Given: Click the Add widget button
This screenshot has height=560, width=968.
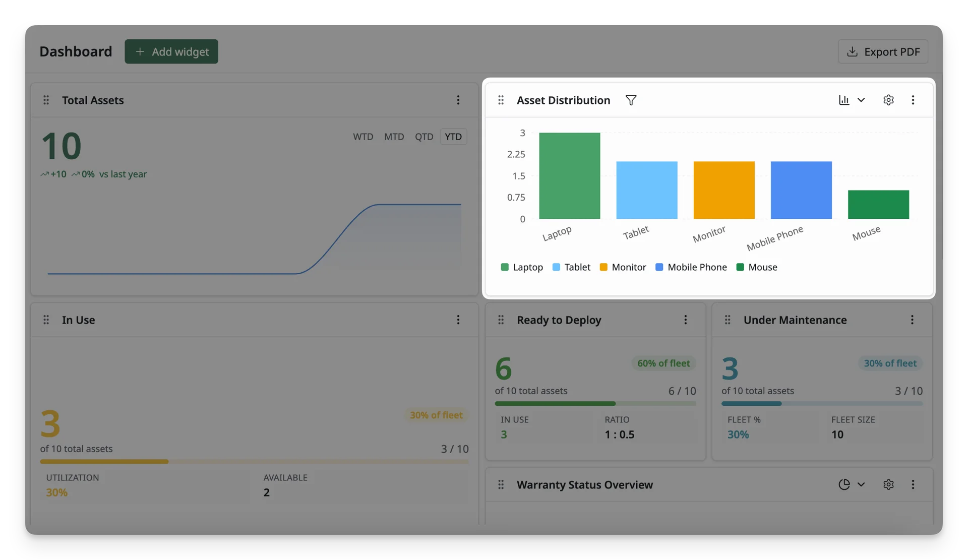Looking at the screenshot, I should [x=171, y=51].
